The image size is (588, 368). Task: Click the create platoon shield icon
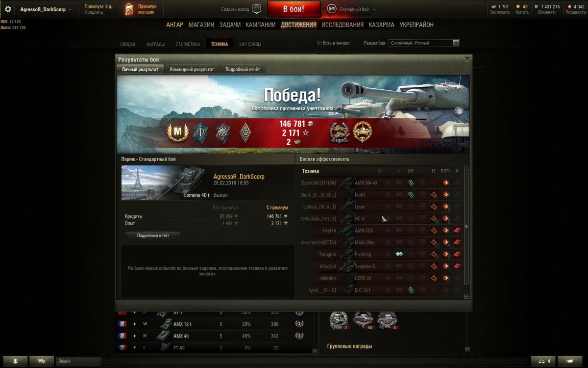coord(256,9)
